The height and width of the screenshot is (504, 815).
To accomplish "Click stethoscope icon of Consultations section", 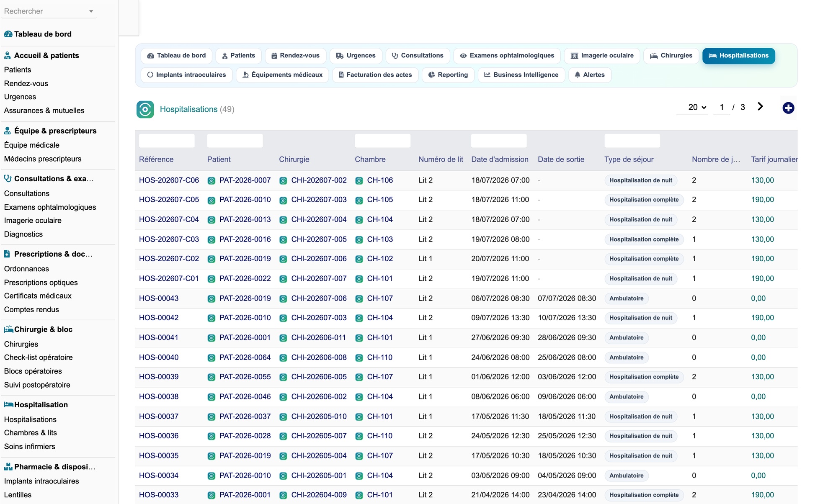I will click(x=8, y=178).
